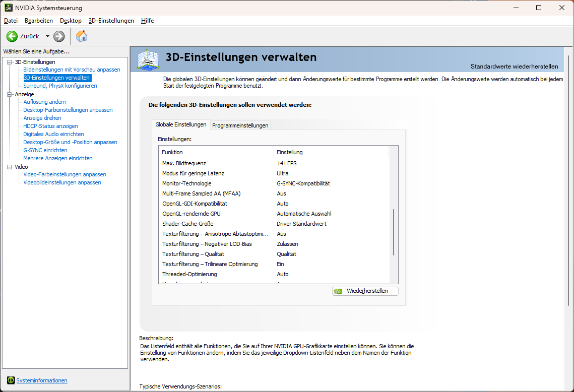The image size is (574, 392).
Task: Open Videobildeinstellungen anpassen
Action: [x=62, y=182]
